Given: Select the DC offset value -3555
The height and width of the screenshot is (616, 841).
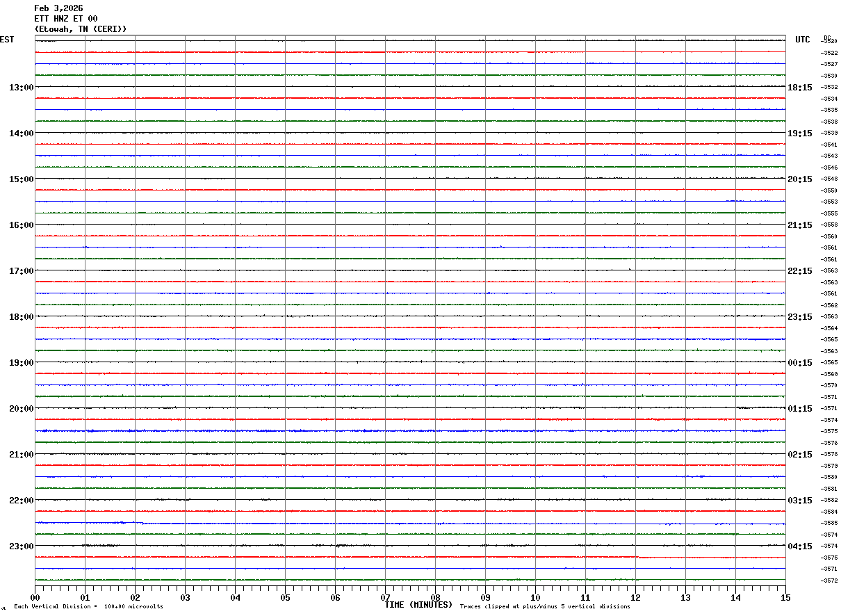Looking at the screenshot, I should pos(829,213).
